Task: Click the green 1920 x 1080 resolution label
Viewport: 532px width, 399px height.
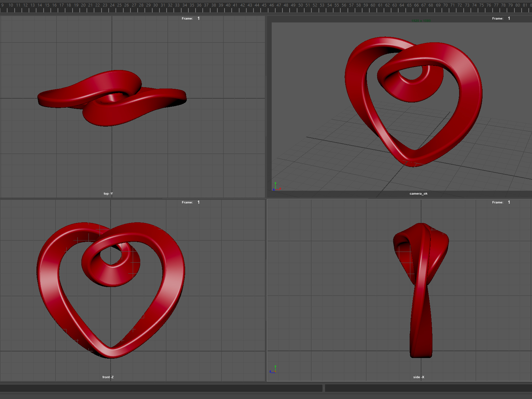Action: point(421,21)
